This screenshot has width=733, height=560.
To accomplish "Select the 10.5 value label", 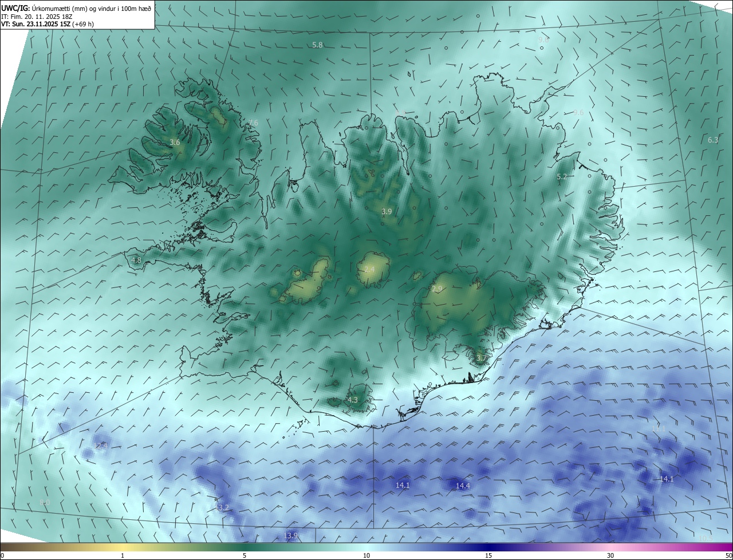I will coord(705,538).
